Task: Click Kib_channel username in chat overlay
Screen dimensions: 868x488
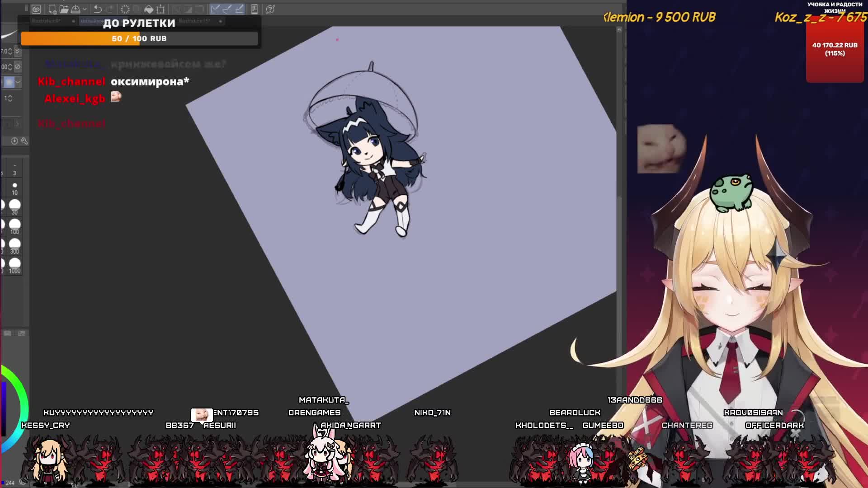Action: 71,81
